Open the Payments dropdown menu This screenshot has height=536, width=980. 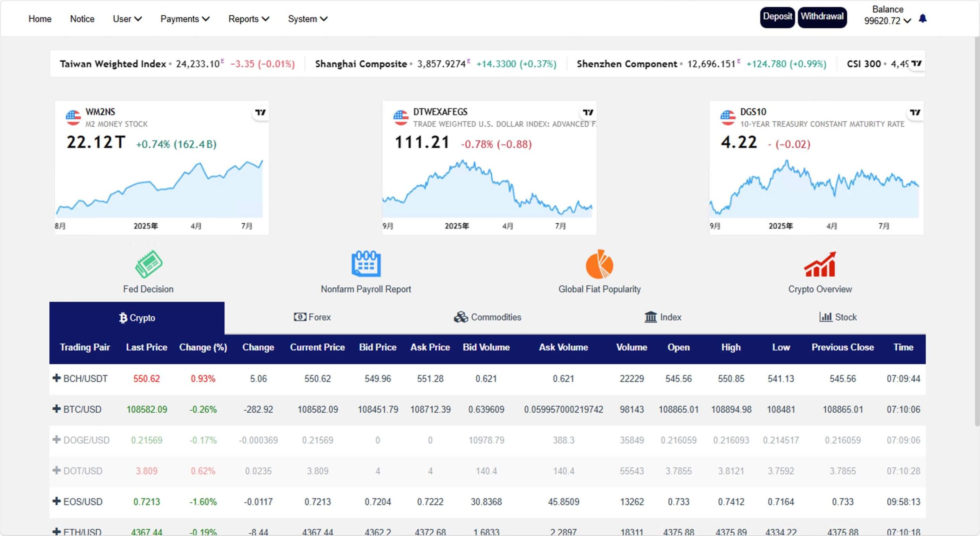185,19
